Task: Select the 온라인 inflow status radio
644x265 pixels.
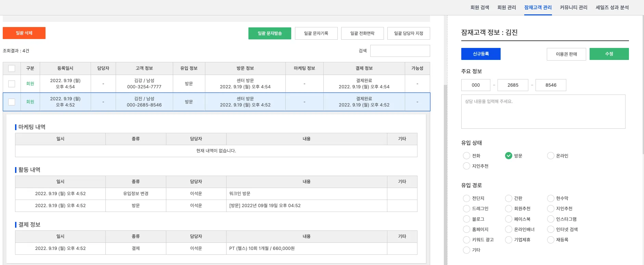Action: [551, 156]
